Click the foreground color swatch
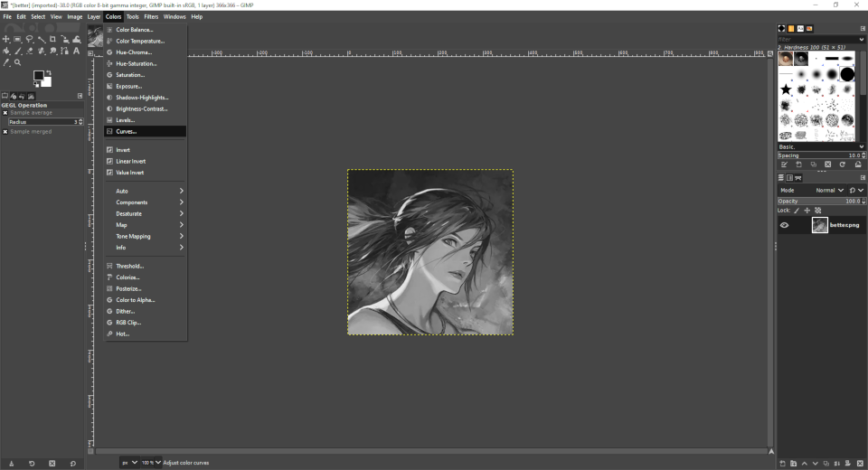Viewport: 868px width, 470px height. tap(38, 76)
